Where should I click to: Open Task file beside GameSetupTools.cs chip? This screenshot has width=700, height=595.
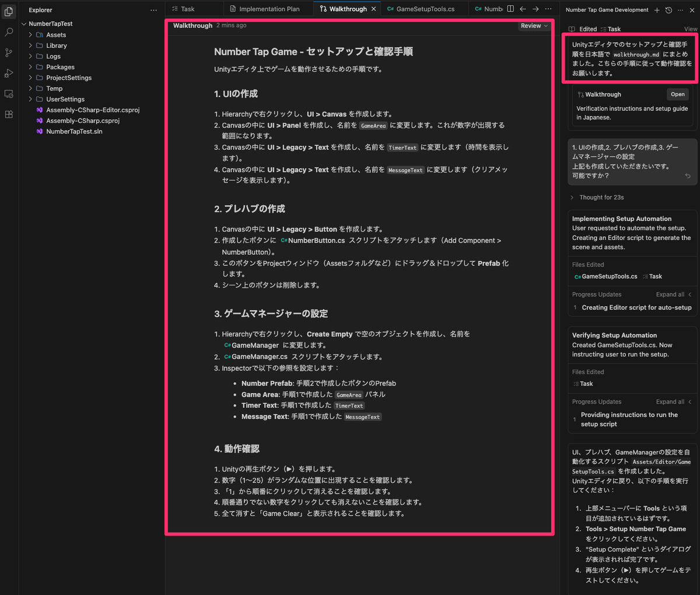[x=652, y=276]
